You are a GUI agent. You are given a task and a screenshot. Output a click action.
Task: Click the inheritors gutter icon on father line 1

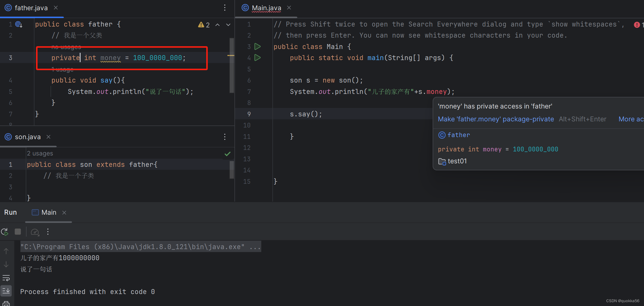19,24
